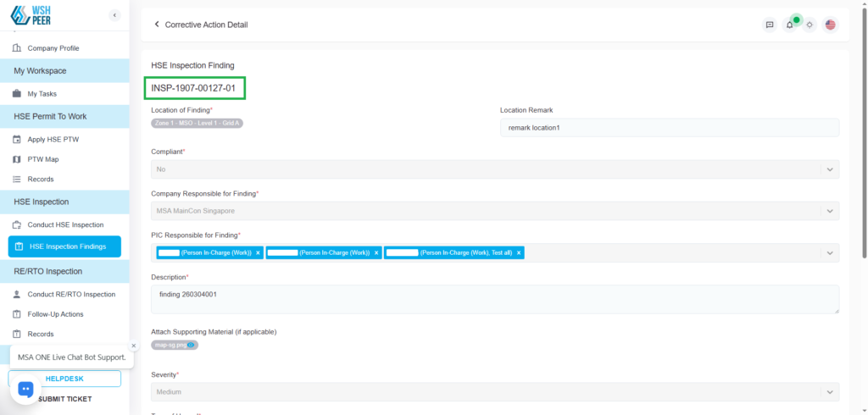Click the Location Remark input field
The image size is (868, 415).
pyautogui.click(x=669, y=127)
